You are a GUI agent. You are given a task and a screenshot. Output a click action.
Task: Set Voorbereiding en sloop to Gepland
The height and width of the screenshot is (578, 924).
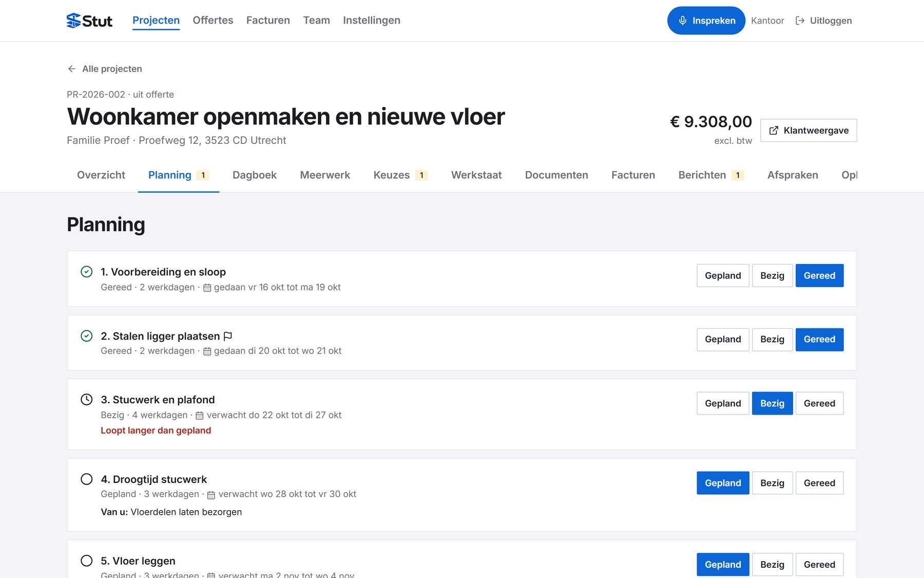[723, 276]
